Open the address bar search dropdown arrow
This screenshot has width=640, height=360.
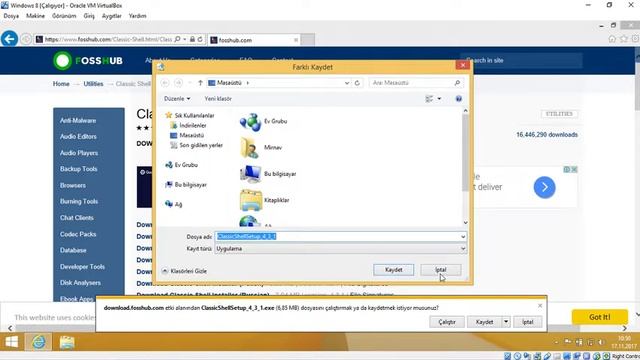(185, 39)
